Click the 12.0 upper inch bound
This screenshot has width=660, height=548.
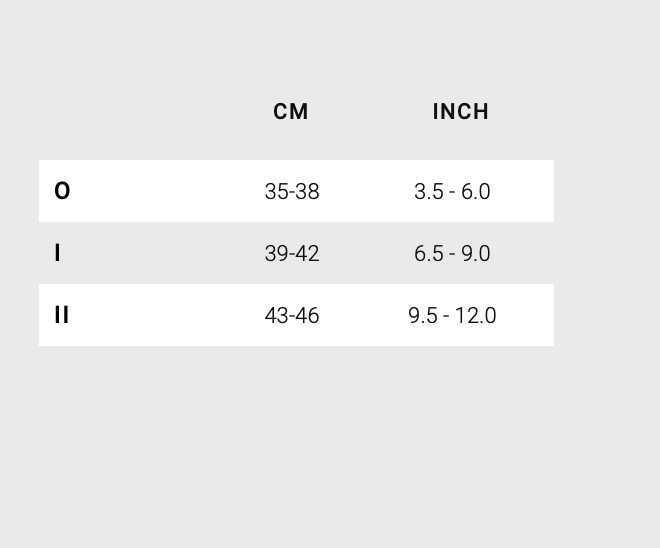click(x=476, y=316)
